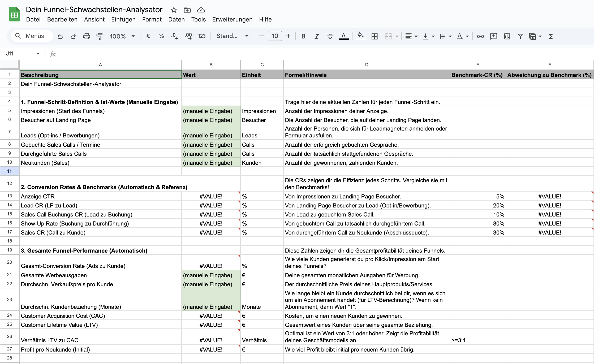Check the cloud save status icon

coord(201,10)
